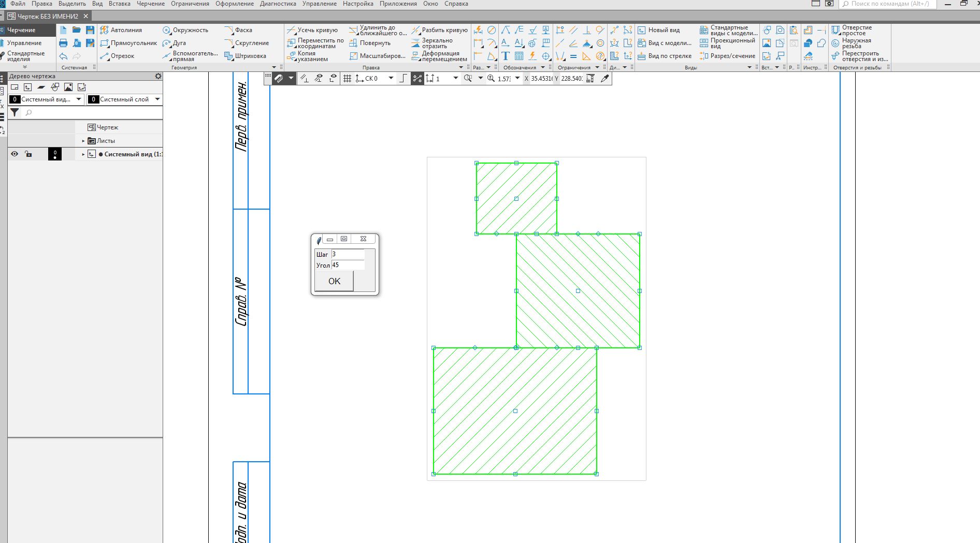This screenshot has height=543, width=980.
Task: Select the Автолиния tool
Action: [121, 30]
